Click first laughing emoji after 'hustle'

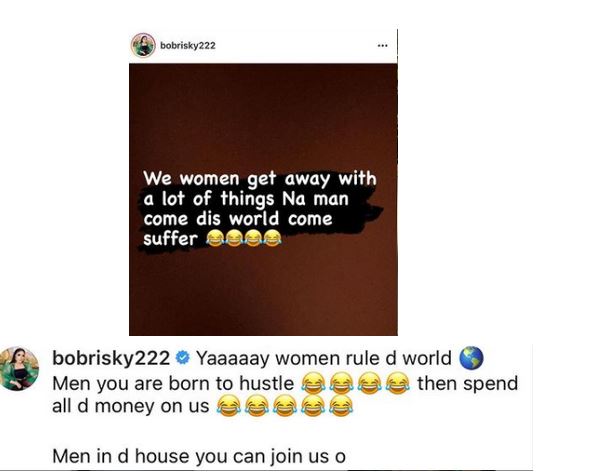click(313, 383)
